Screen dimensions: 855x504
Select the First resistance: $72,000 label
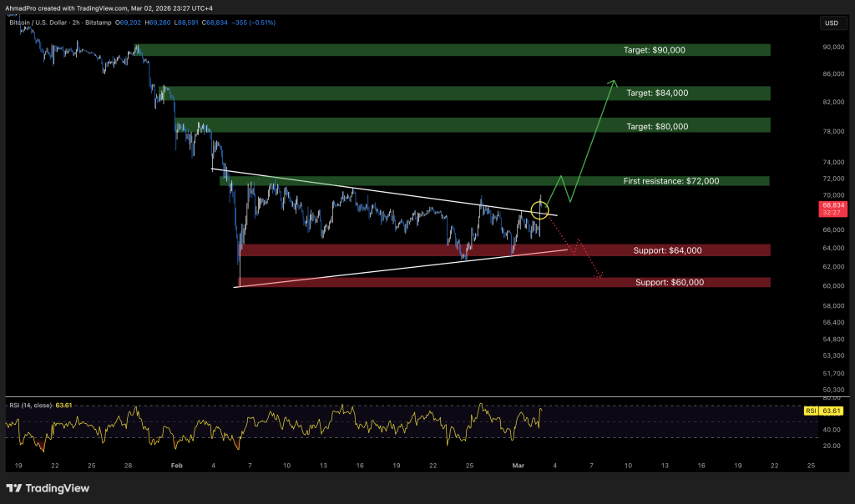tap(670, 181)
